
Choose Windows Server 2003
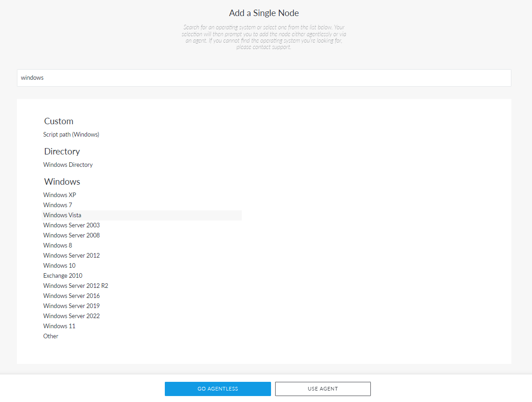pos(71,226)
